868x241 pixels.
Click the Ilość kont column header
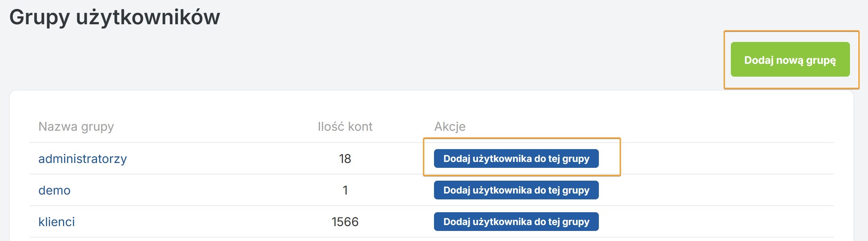(345, 127)
